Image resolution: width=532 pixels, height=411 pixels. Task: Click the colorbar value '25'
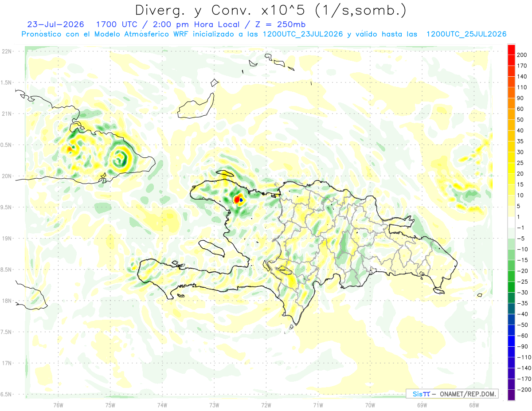(520, 163)
